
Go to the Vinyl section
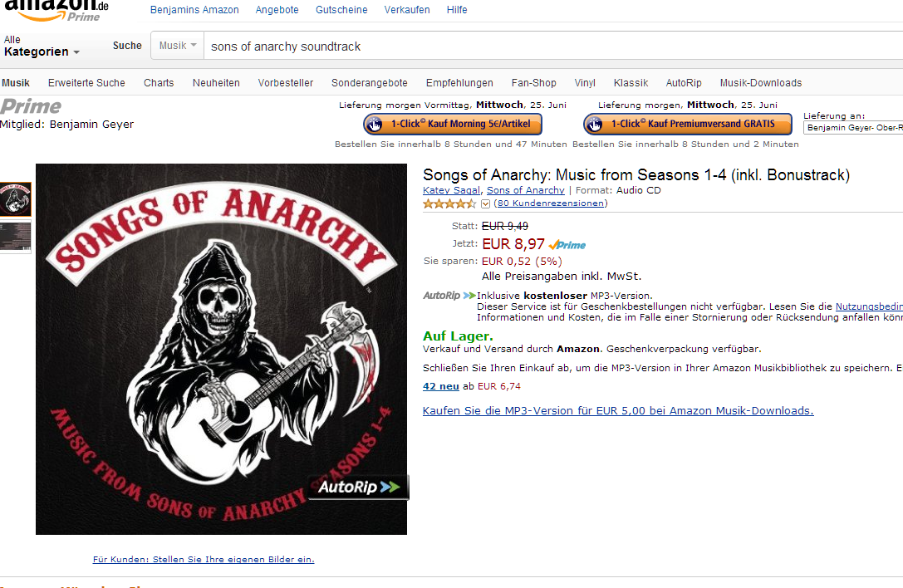(585, 83)
